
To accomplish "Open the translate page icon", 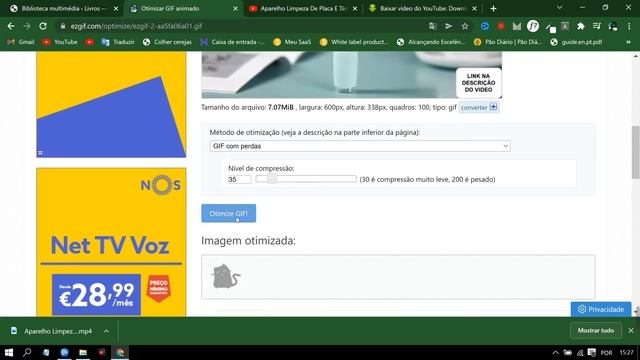I will coord(433,26).
